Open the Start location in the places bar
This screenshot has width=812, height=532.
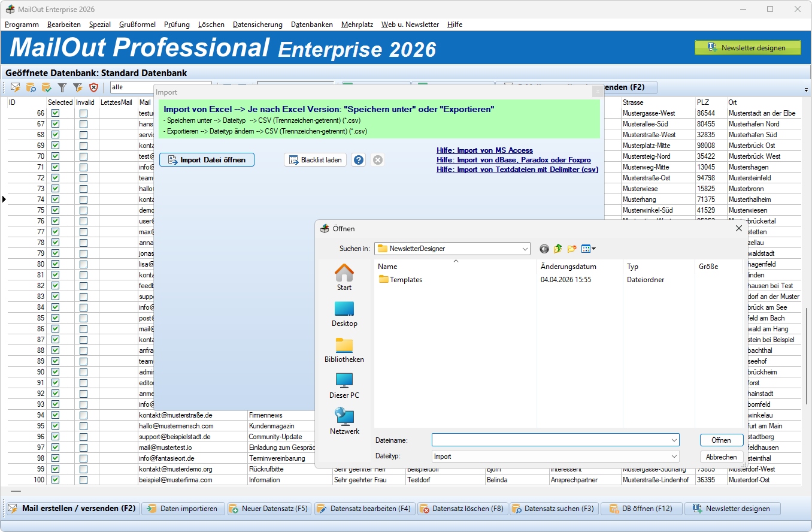coord(344,277)
